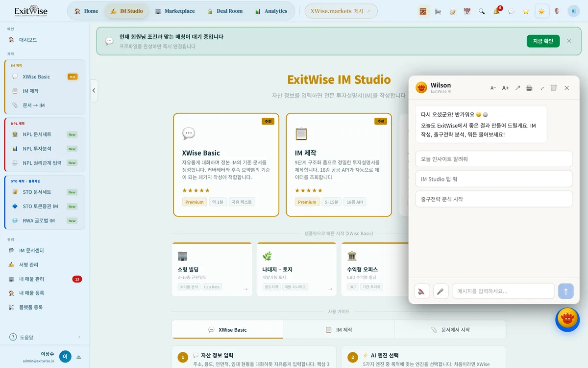Toggle the mute sound icon in chat
Screen dimensions: 588x368
click(422, 291)
